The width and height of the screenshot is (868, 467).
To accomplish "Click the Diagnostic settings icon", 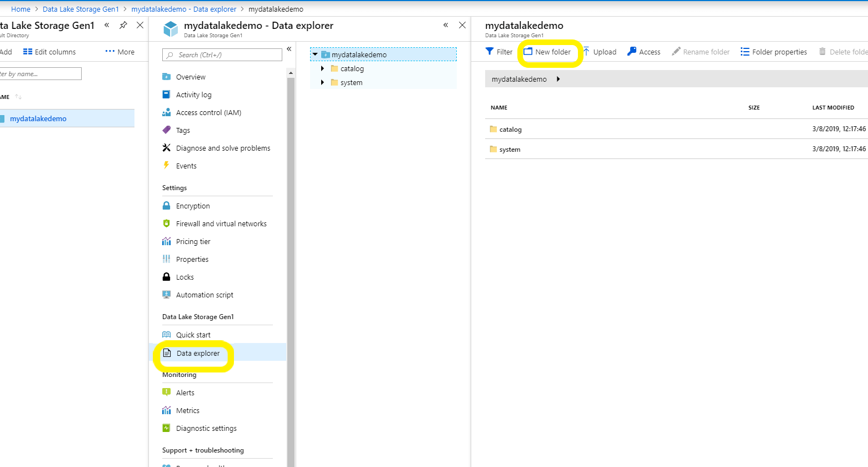I will point(166,428).
